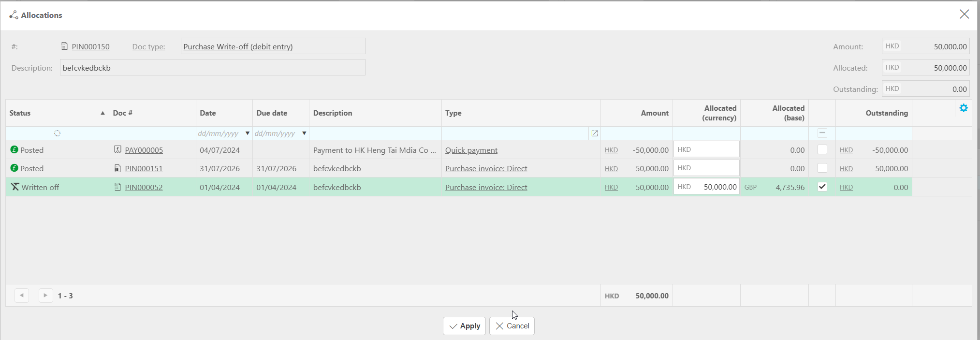Viewport: 980px width, 340px height.
Task: Click header Outstanding field 0.00
Action: coord(925,89)
